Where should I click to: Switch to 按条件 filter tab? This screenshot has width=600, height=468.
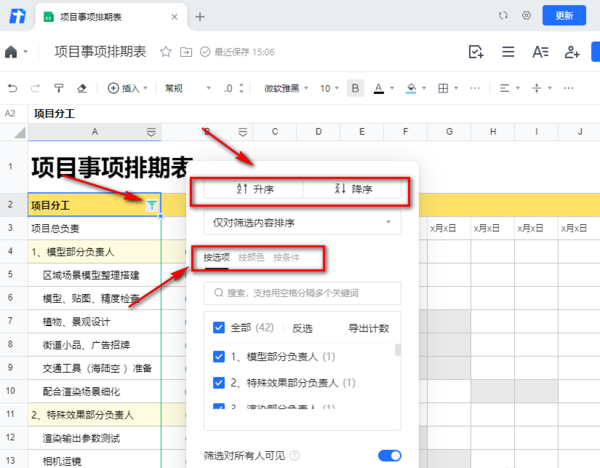click(x=286, y=258)
